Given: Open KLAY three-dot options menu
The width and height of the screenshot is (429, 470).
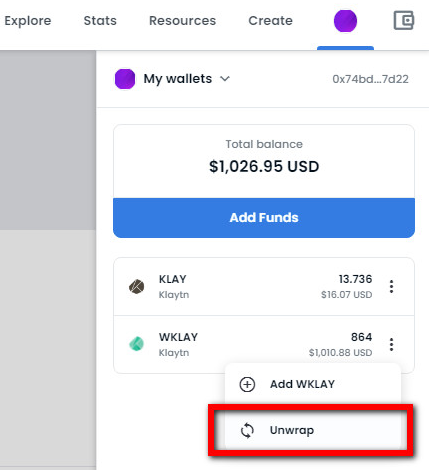Looking at the screenshot, I should (x=391, y=287).
